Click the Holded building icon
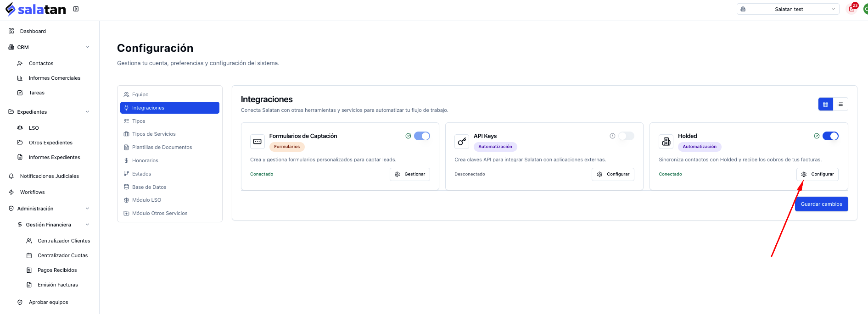 [x=666, y=142]
